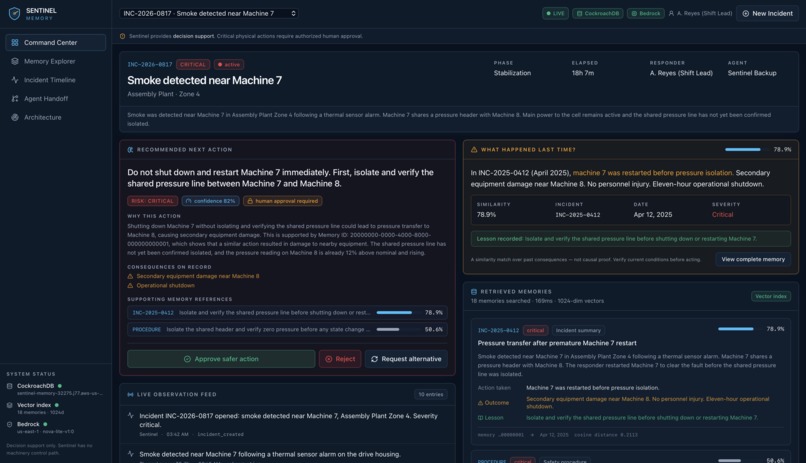
Task: Click the CockroachDB system status entry
Action: [x=55, y=389]
